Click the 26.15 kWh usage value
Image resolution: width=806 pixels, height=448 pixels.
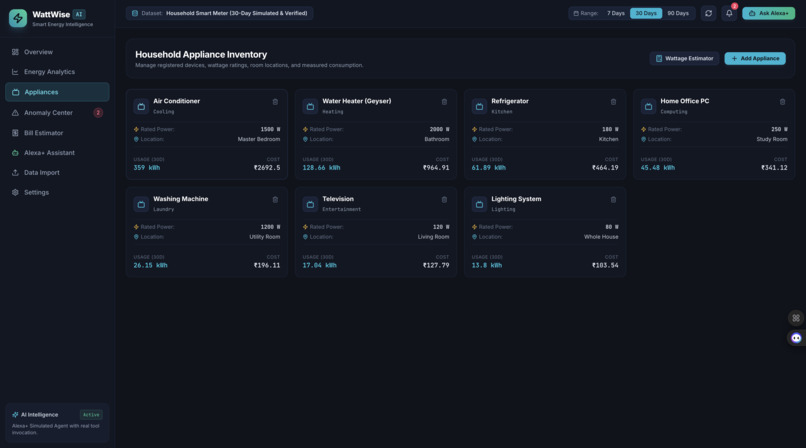[150, 265]
